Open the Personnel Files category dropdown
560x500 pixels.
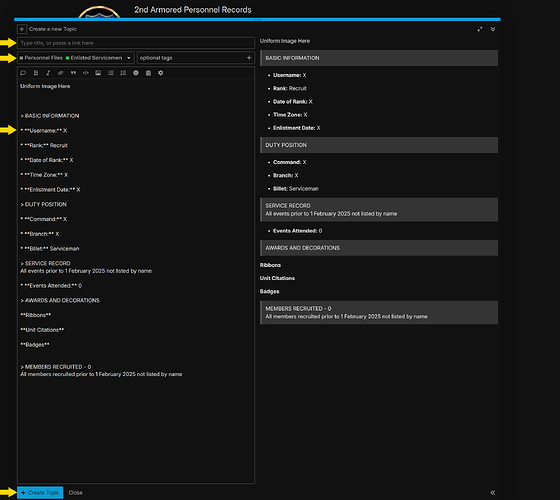pos(76,58)
